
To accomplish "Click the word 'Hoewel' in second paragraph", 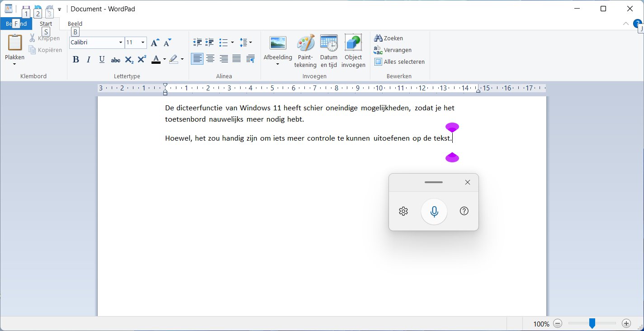I will (x=178, y=138).
